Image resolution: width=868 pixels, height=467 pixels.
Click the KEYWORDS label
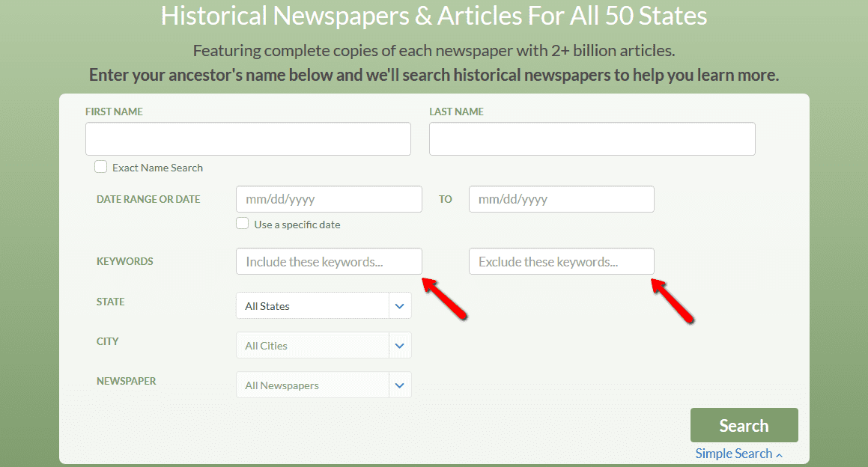click(x=125, y=261)
